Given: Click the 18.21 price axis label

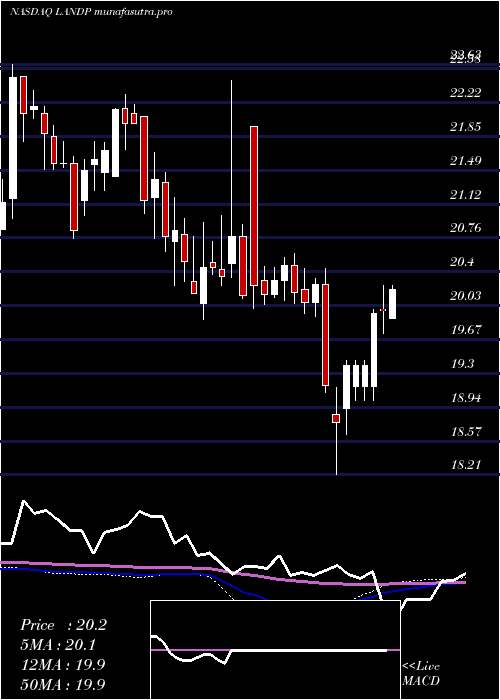Looking at the screenshot, I should pos(466,465).
